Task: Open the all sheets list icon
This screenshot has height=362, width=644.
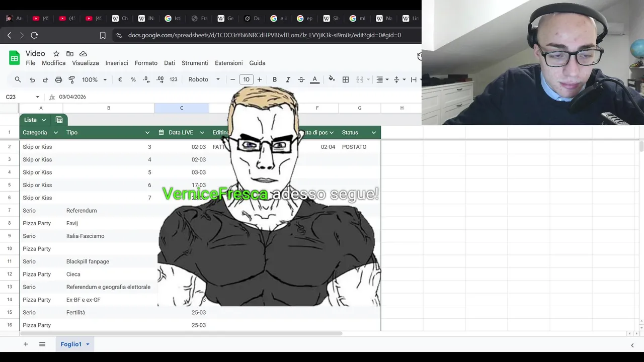Action: [42, 344]
